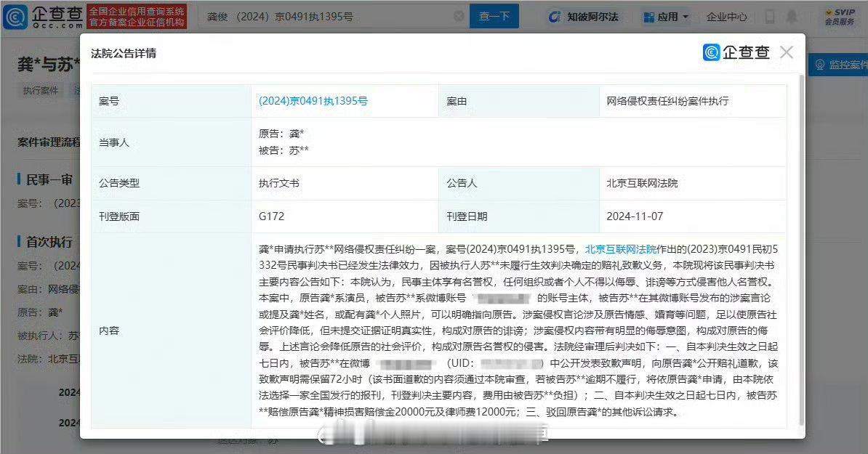This screenshot has width=868, height=454.
Task: Click the G172 publication page value
Action: [x=271, y=216]
